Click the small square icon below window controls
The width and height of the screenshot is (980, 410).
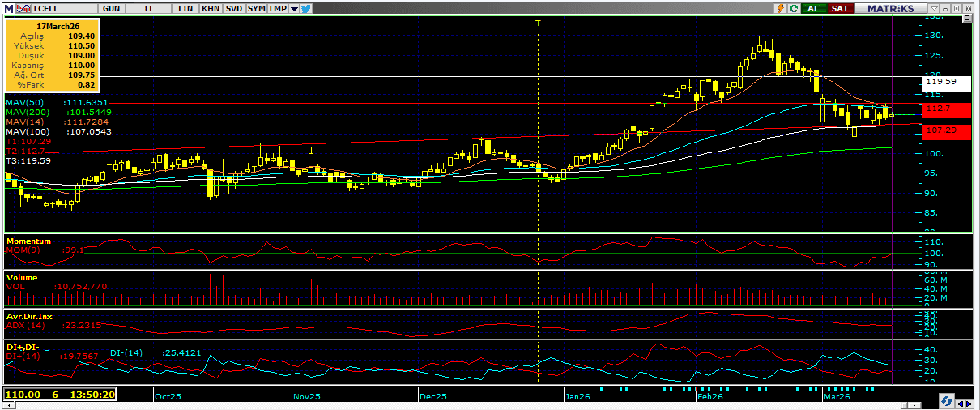[967, 19]
